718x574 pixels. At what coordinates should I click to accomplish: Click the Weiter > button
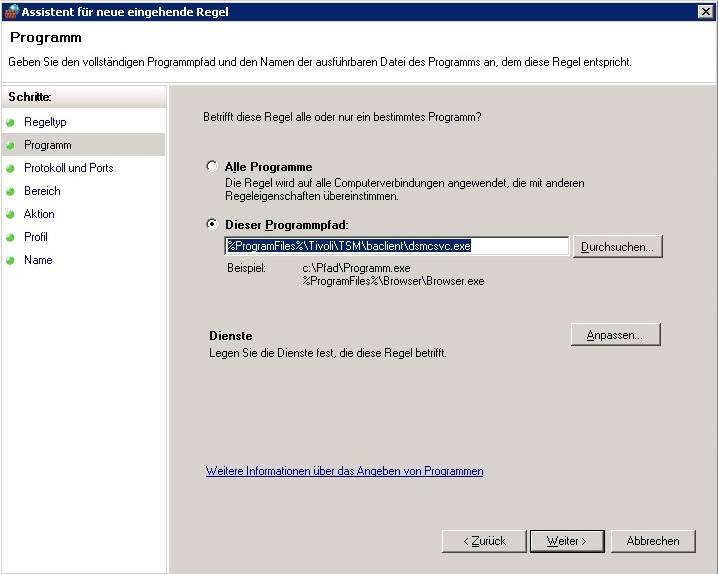click(x=566, y=541)
